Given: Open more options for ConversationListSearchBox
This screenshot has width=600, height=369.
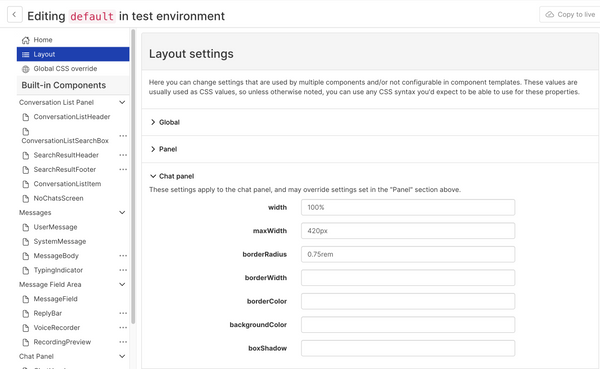Looking at the screenshot, I should pos(123,136).
